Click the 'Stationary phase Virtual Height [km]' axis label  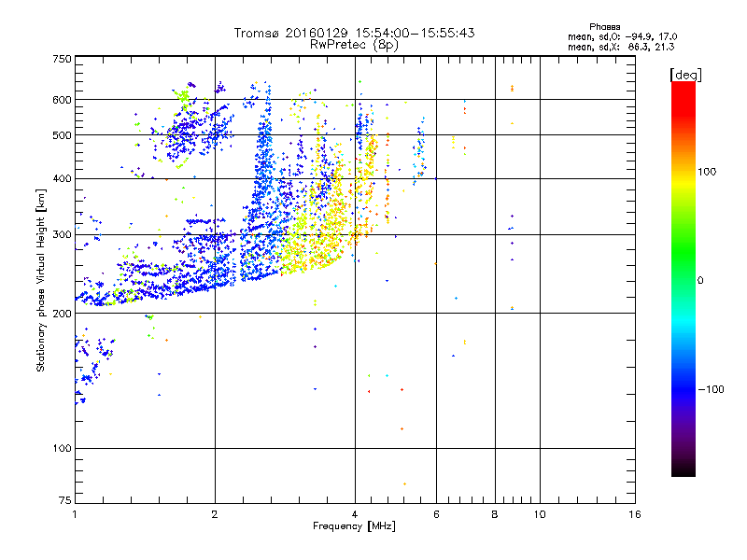pos(40,280)
